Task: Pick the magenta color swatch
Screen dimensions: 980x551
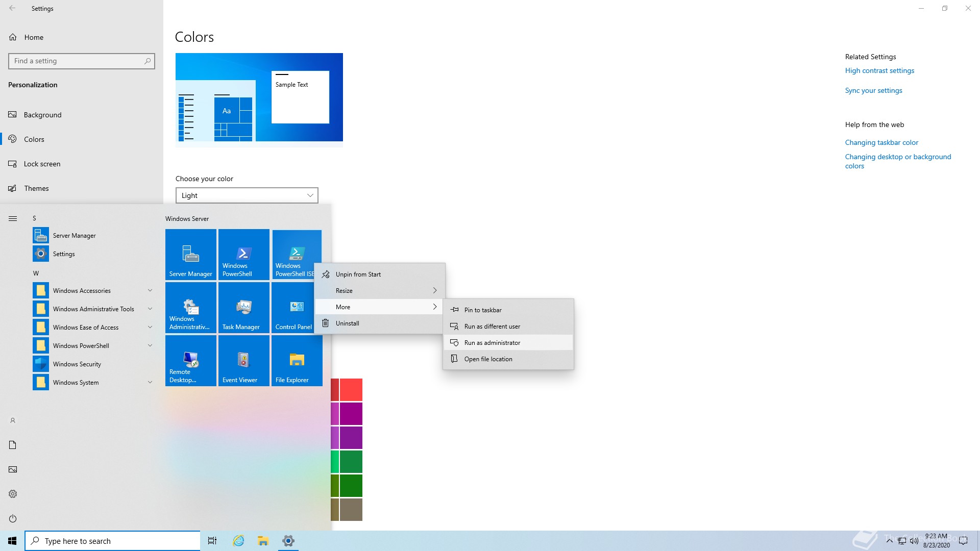Action: [351, 414]
